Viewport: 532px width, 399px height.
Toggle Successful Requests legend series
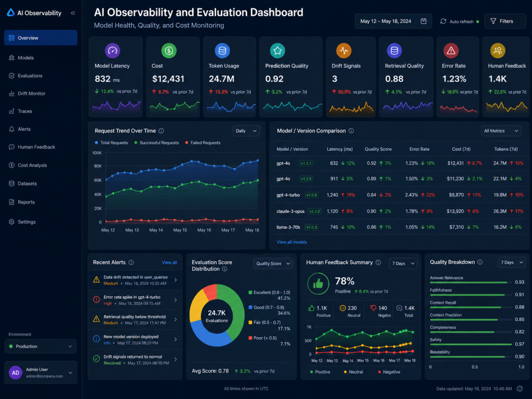tap(156, 142)
